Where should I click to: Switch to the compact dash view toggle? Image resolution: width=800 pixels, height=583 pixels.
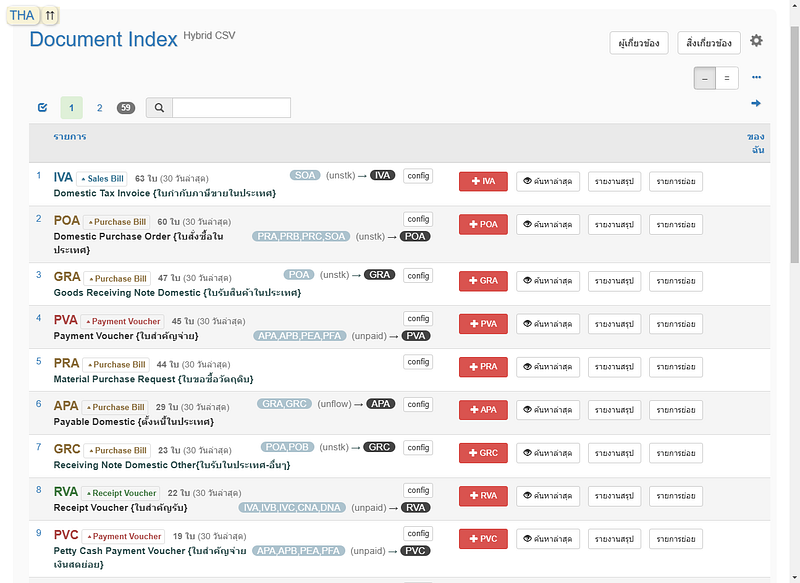click(x=705, y=78)
